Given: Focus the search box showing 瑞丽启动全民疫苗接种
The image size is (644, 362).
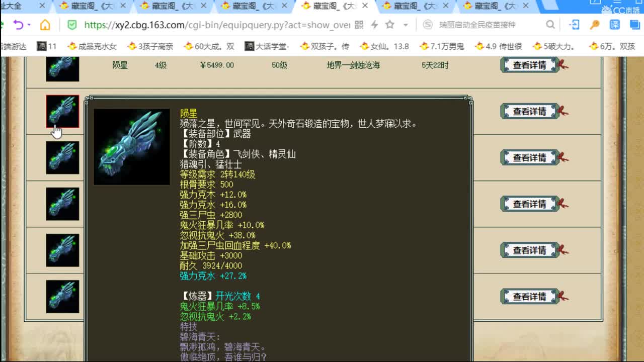Looking at the screenshot, I should pos(477,25).
